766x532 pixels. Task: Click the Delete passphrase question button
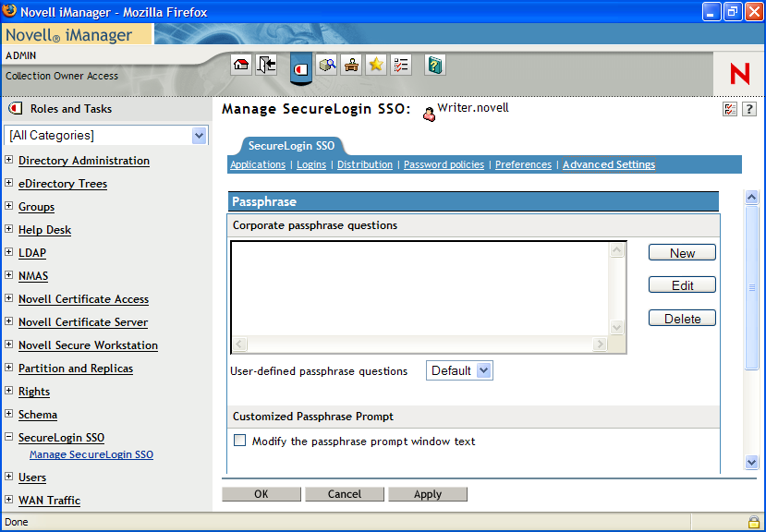click(682, 319)
